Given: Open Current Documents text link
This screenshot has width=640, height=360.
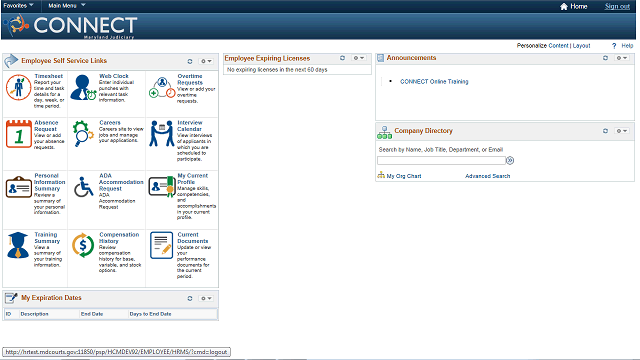Looking at the screenshot, I should point(192,238).
